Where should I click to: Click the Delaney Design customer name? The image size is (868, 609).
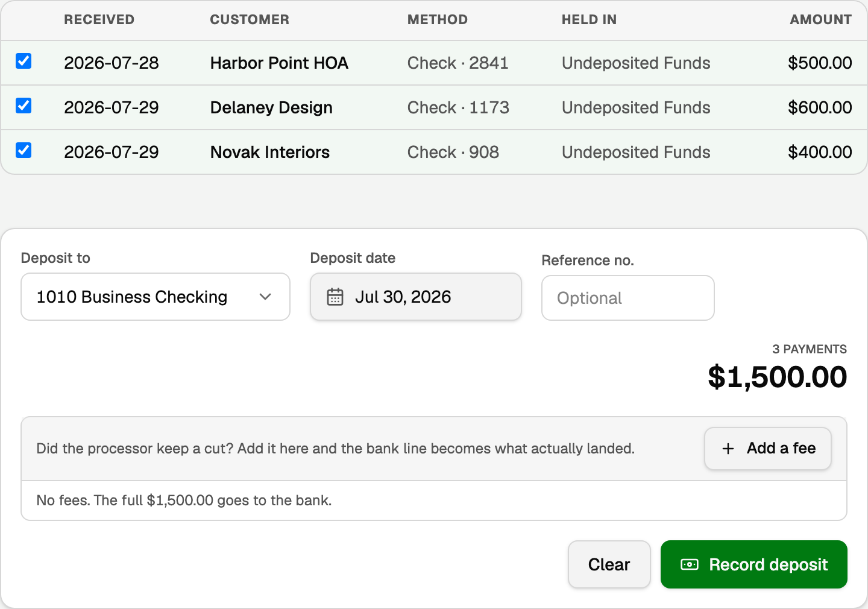[x=271, y=107]
